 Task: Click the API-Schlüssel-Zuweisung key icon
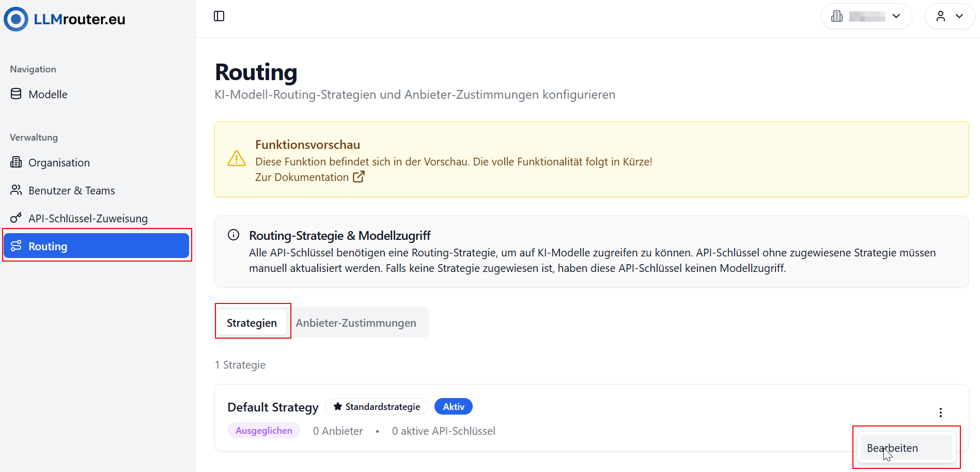pyautogui.click(x=16, y=218)
